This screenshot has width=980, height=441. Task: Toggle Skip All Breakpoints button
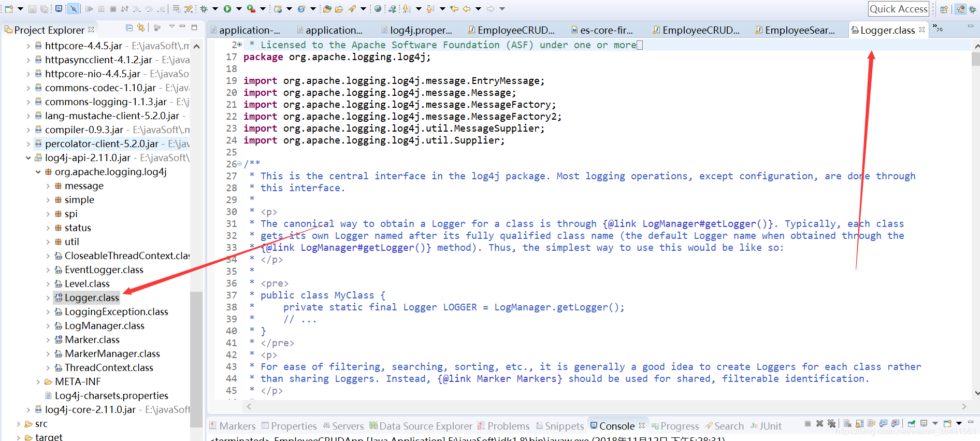click(74, 9)
